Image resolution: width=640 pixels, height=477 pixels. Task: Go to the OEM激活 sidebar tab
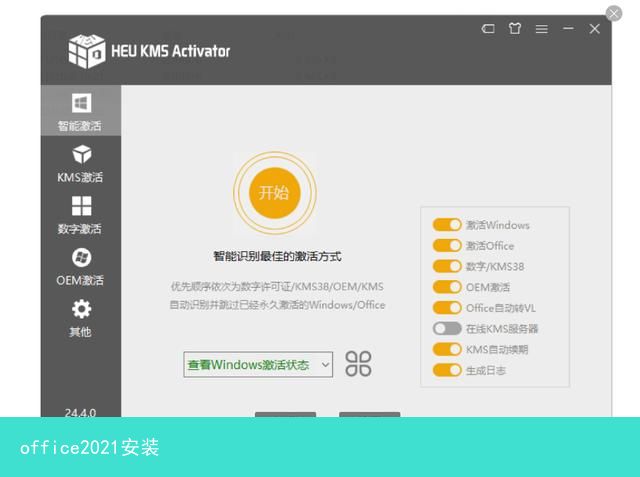[80, 266]
